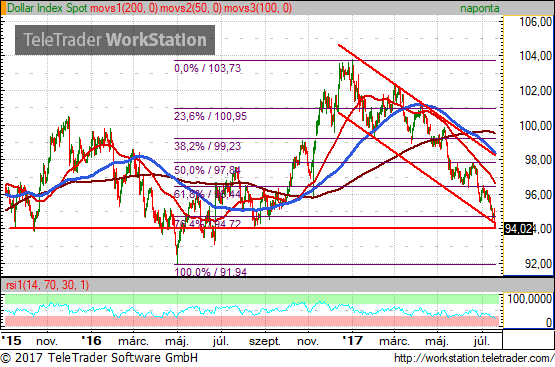Click the first nov. label after '15
The height and width of the screenshot is (367, 555).
[47, 342]
